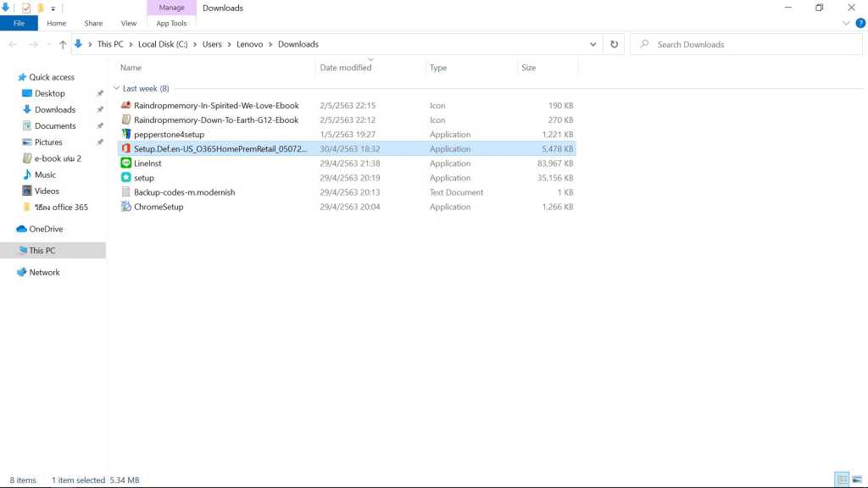Open the View ribbon tab
Screen dimensions: 868x488
[129, 24]
